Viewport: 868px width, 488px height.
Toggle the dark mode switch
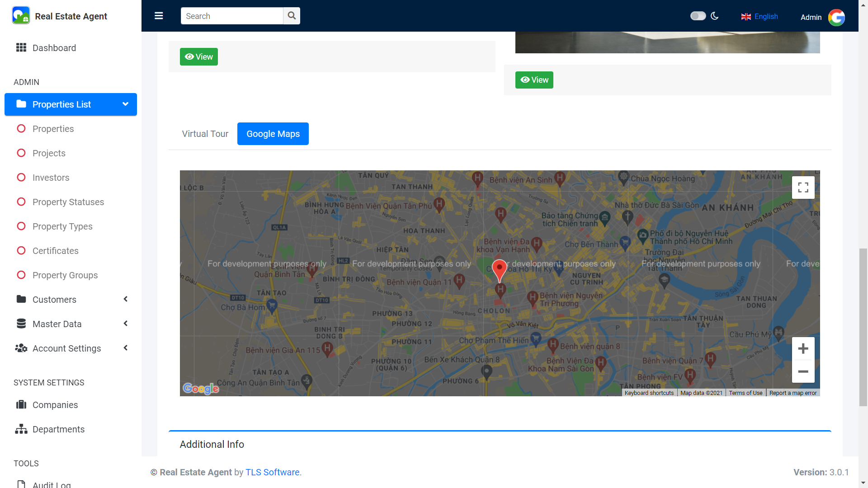click(x=698, y=16)
